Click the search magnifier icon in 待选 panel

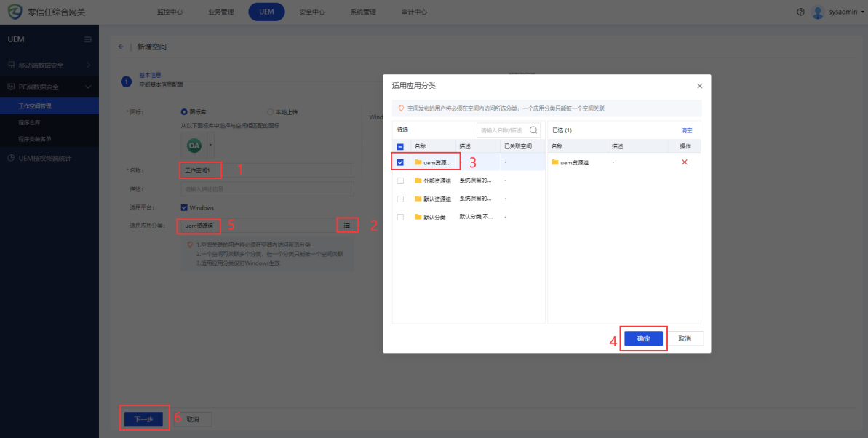533,130
